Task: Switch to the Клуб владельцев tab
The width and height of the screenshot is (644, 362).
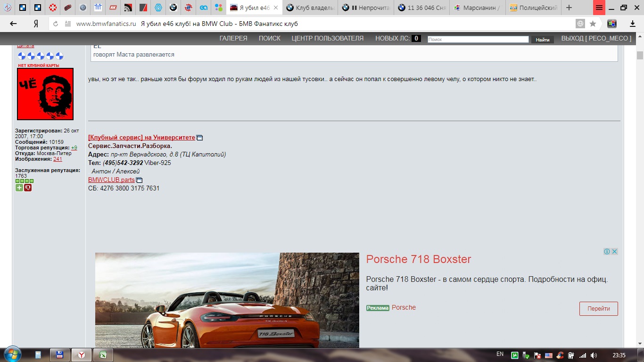Action: click(311, 8)
